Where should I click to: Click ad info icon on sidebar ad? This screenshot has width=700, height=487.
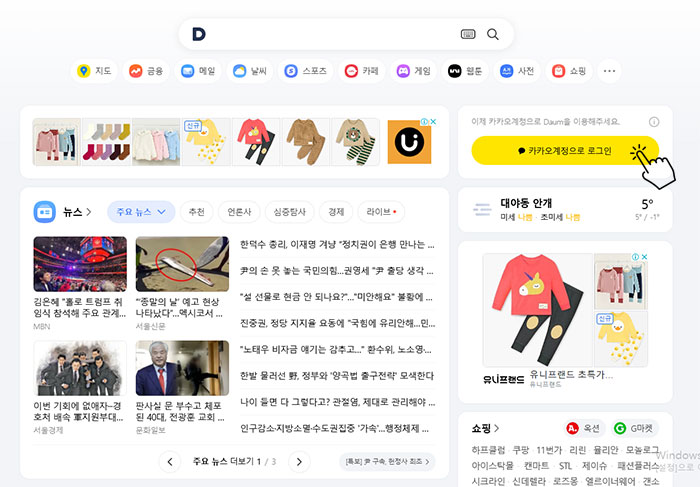pyautogui.click(x=635, y=257)
